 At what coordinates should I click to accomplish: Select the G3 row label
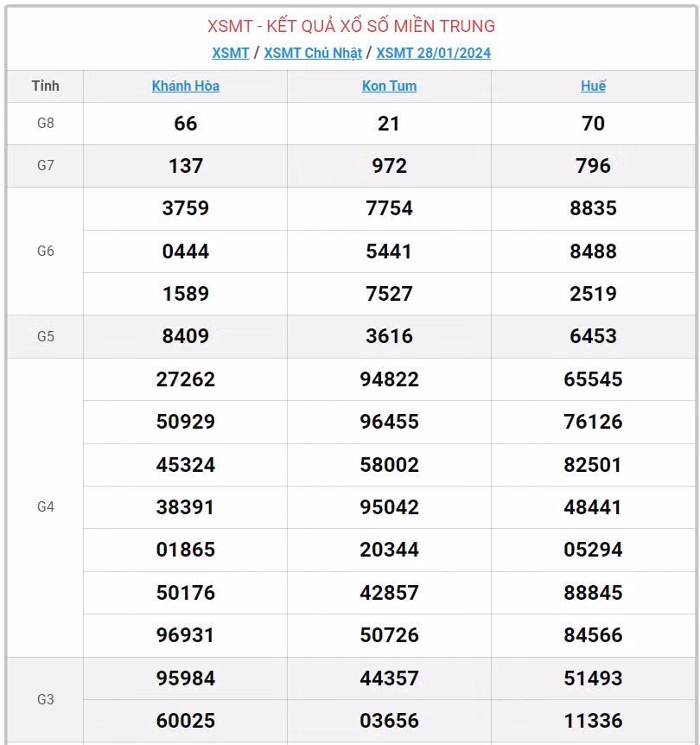pos(46,699)
